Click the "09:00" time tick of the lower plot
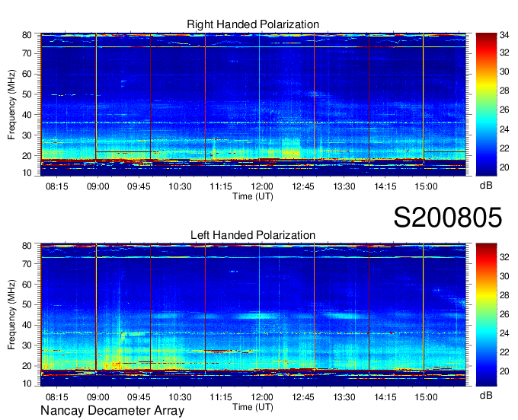Screen dimensions: 518x420 (98, 397)
